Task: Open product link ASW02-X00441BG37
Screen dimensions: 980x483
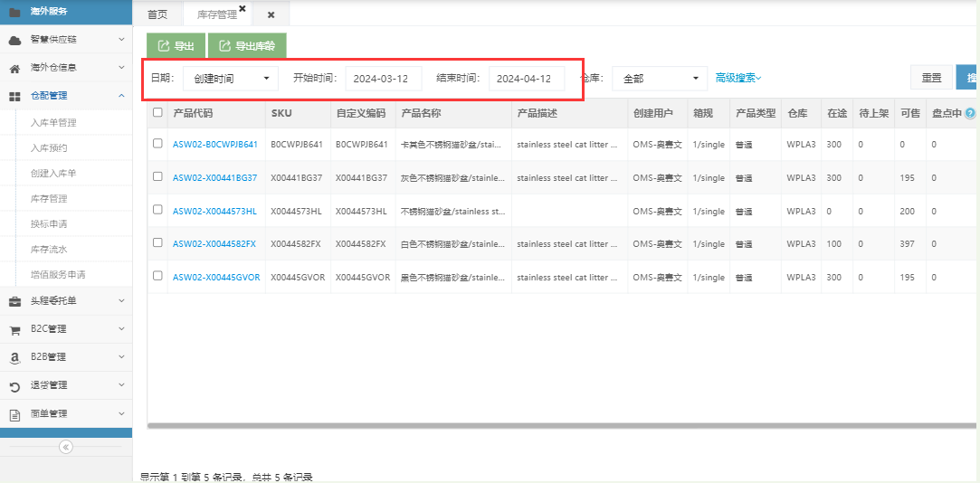Action: 215,177
